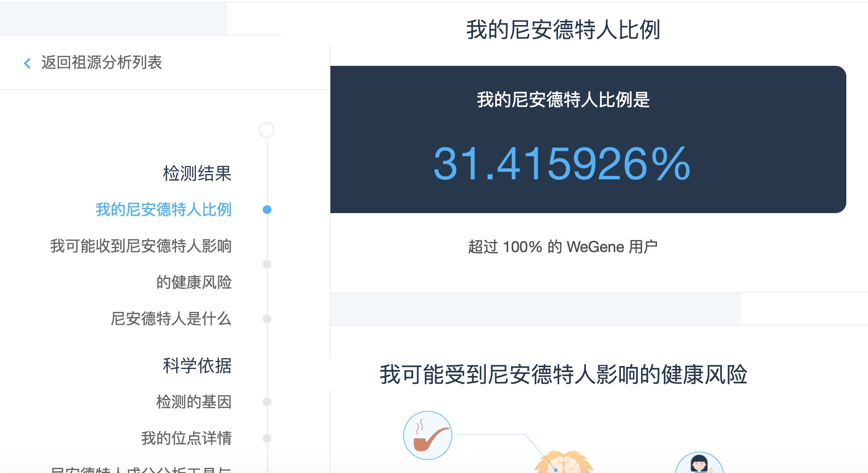Screen dimensions: 868x473
Task: Click timeline dot beside 我的位点详情
Action: [x=267, y=438]
